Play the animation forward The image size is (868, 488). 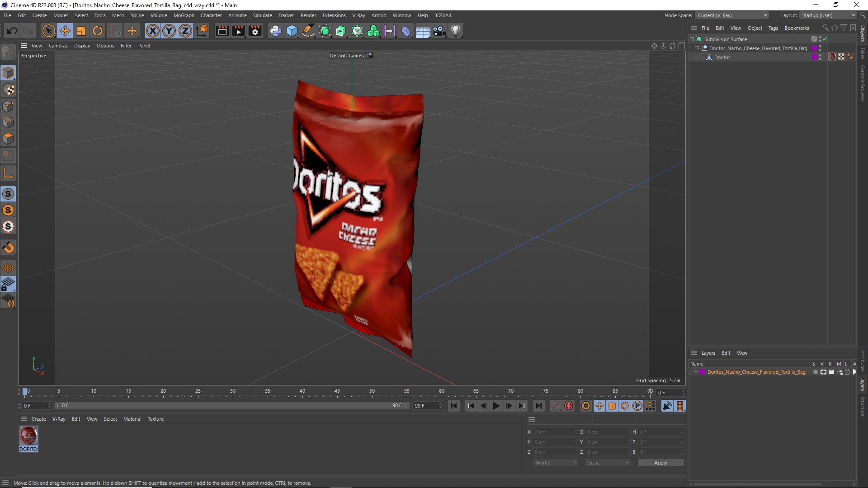coord(496,406)
